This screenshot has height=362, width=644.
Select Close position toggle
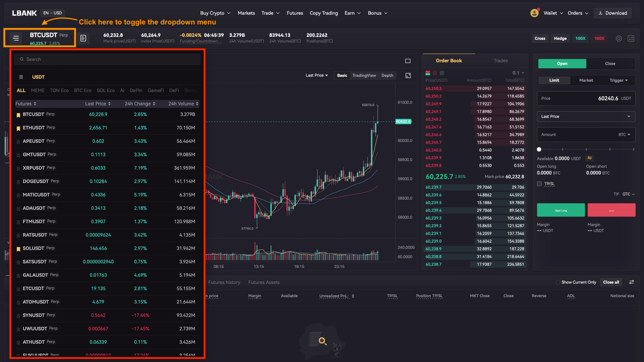[610, 64]
